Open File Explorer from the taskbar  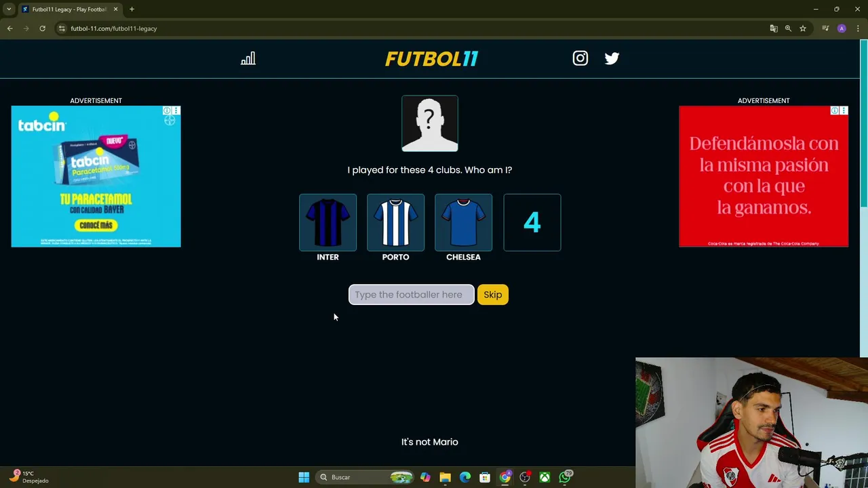point(445,477)
